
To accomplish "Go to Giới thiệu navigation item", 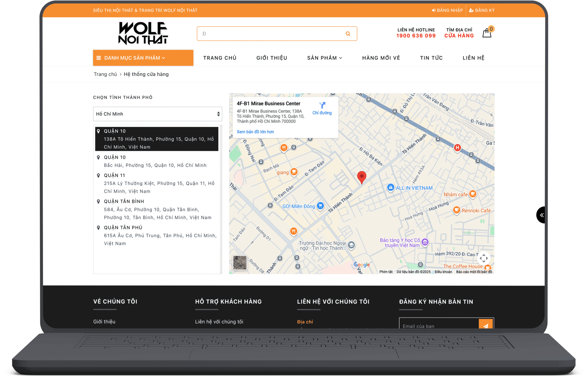I will tap(272, 58).
